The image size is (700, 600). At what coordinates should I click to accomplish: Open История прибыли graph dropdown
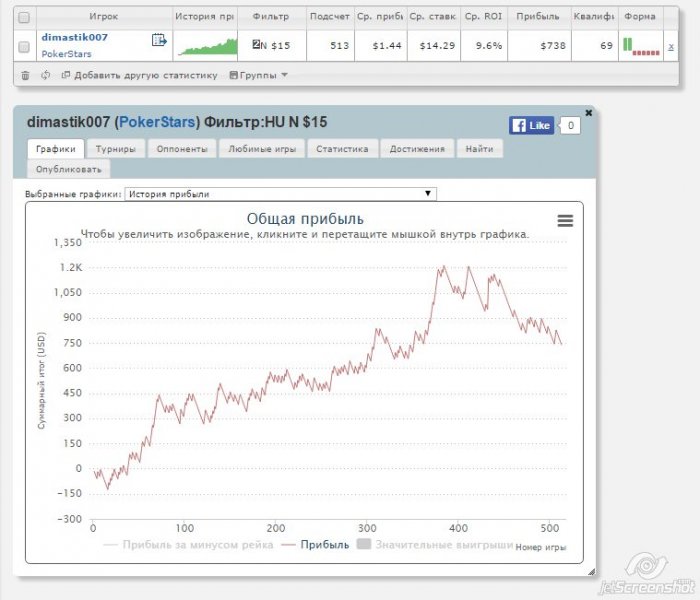(280, 194)
